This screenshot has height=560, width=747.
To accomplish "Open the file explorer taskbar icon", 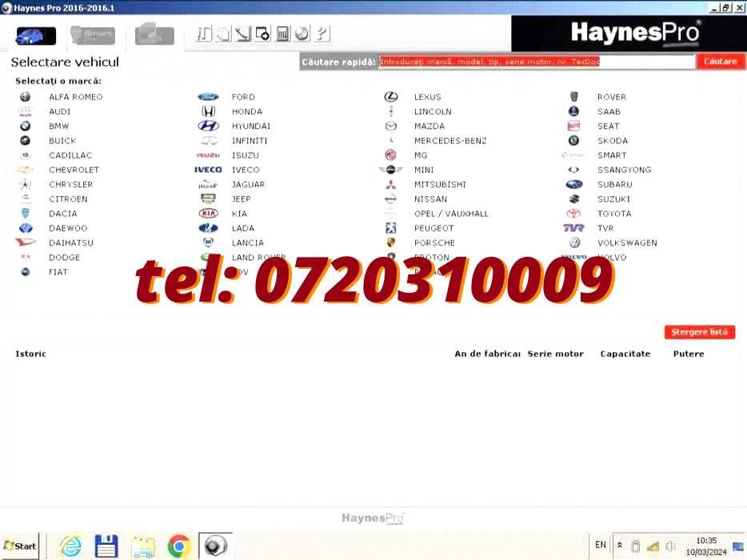I will [x=143, y=546].
